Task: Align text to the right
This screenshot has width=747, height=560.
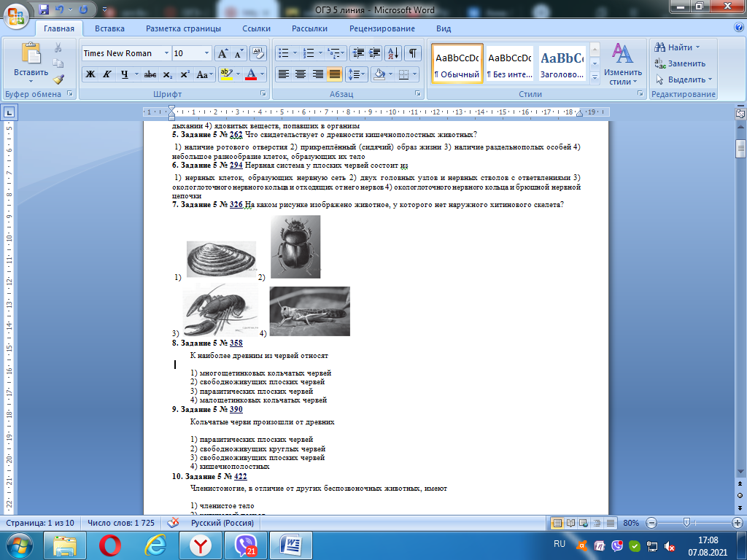Action: point(317,74)
